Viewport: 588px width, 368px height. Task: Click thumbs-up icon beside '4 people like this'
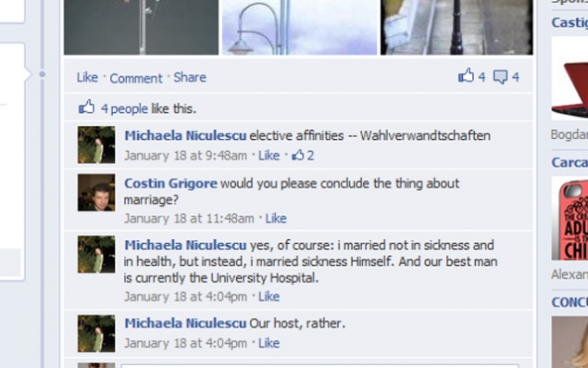tap(87, 107)
